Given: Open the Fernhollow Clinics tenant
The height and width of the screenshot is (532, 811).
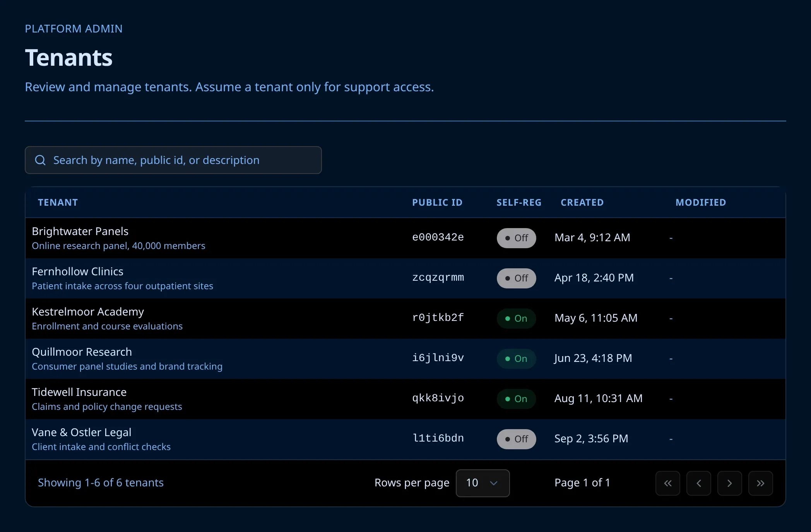Looking at the screenshot, I should point(77,271).
